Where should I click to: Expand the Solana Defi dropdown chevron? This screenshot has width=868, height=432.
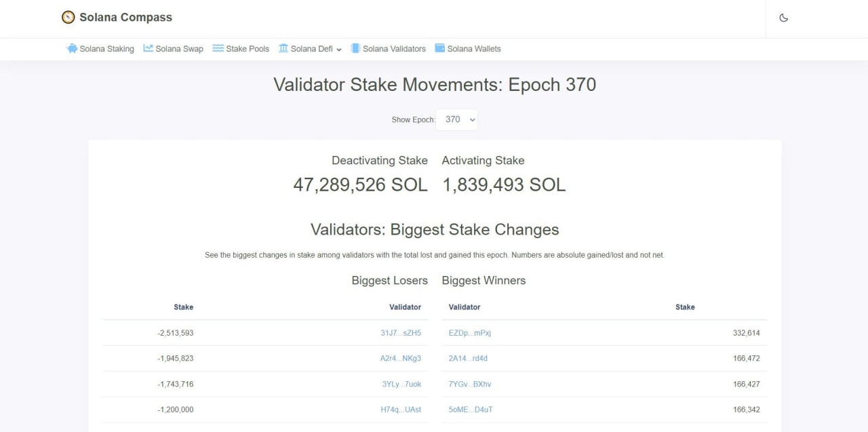click(339, 50)
